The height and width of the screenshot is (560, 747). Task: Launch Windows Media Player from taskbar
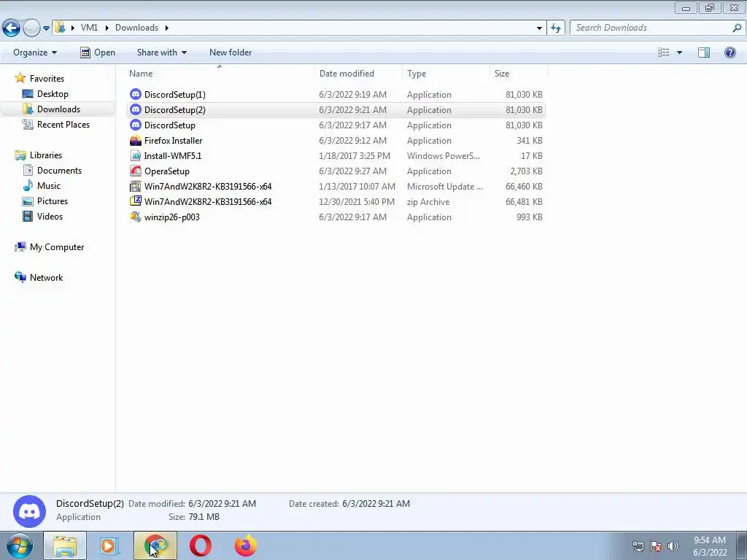109,545
